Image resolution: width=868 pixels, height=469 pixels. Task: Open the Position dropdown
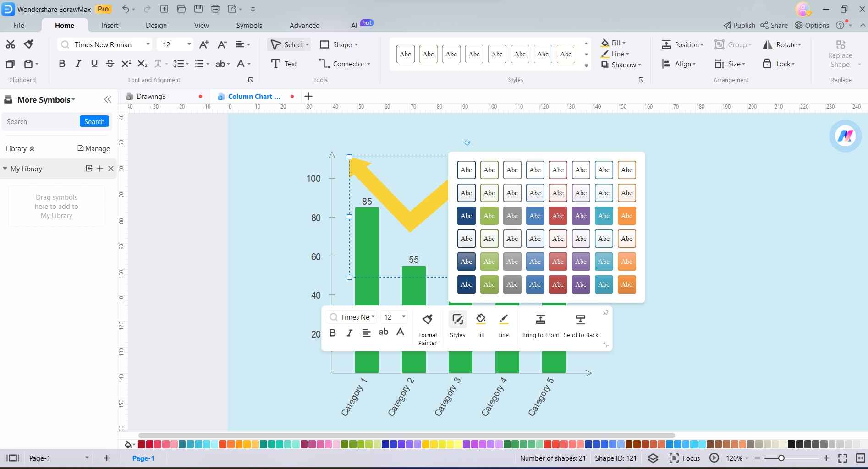(682, 44)
